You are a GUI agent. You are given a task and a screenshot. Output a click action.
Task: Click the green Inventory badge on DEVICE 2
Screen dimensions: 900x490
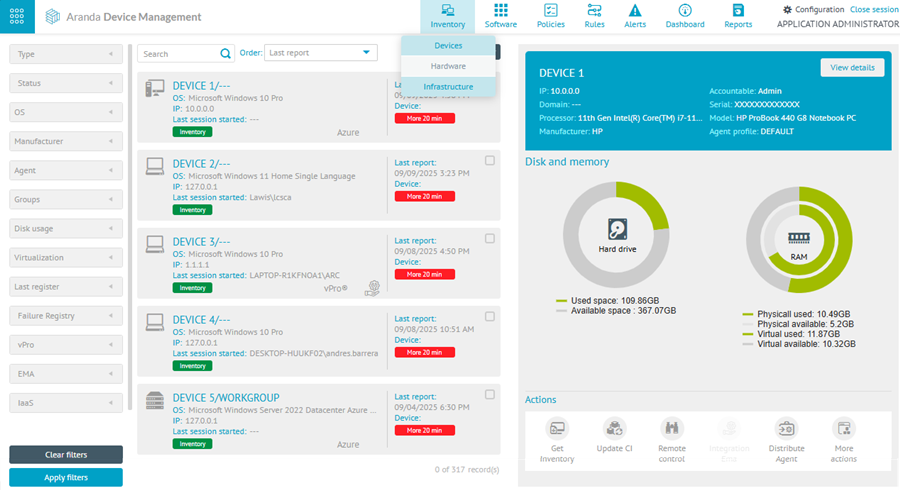192,210
